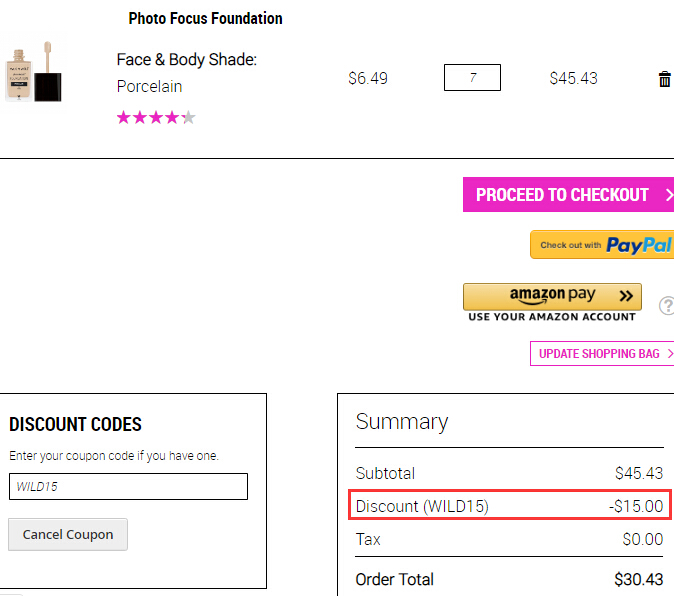Screen dimensions: 674x596
Task: Click the coupon code field containing WILD15
Action: (x=128, y=486)
